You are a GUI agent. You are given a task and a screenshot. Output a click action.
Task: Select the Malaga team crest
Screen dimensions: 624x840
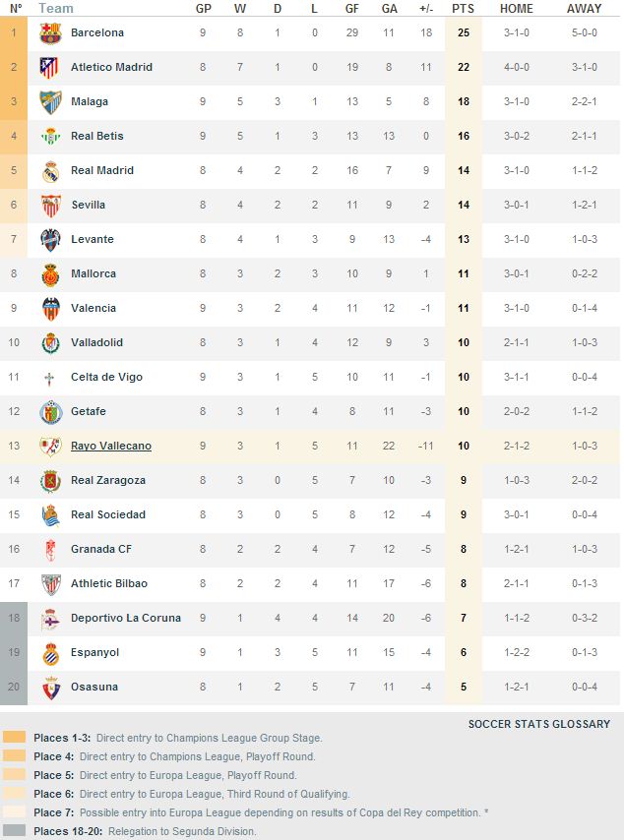(x=50, y=102)
